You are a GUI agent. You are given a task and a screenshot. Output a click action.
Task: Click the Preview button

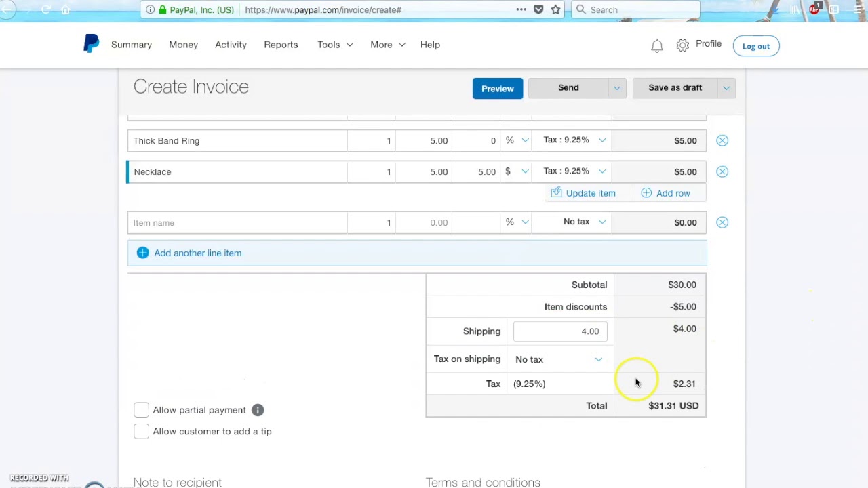pos(498,88)
